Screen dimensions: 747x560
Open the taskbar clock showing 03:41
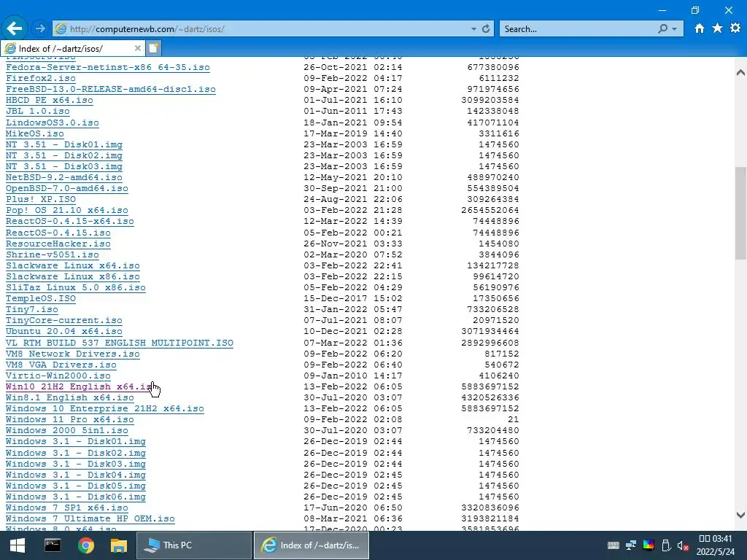(715, 545)
